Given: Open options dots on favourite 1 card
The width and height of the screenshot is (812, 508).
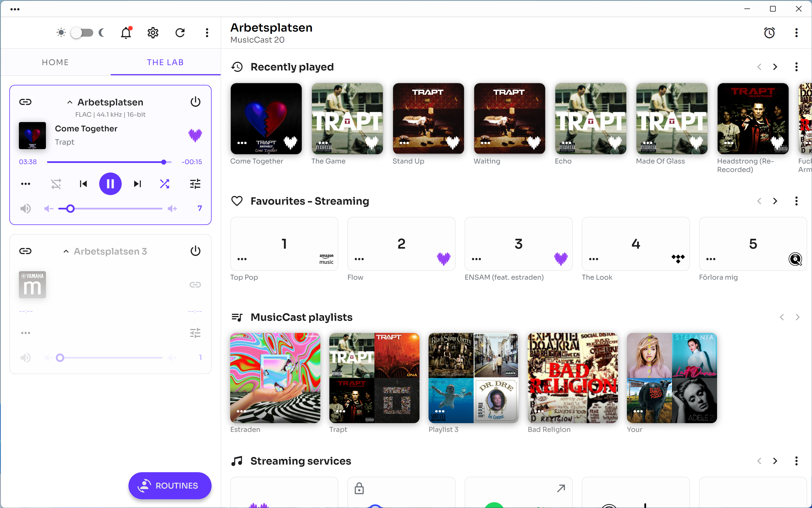Looking at the screenshot, I should 242,259.
